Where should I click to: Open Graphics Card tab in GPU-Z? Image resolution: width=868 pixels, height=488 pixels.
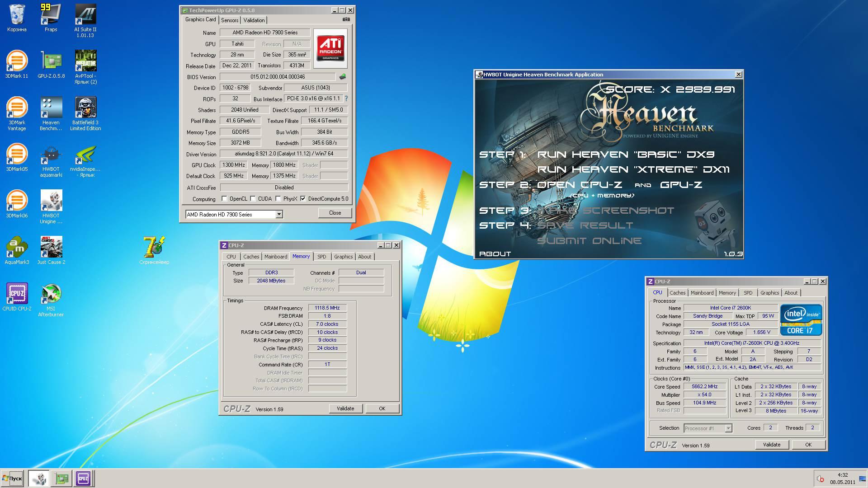point(200,19)
